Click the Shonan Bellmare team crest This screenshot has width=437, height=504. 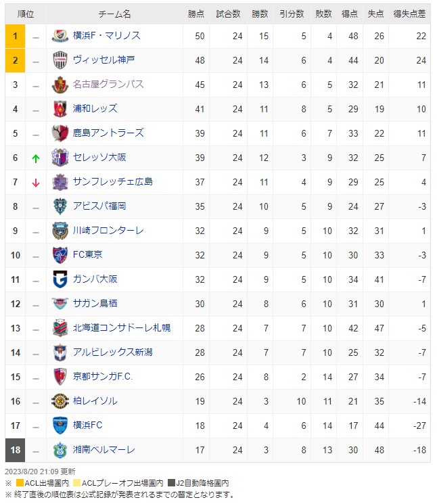point(60,450)
